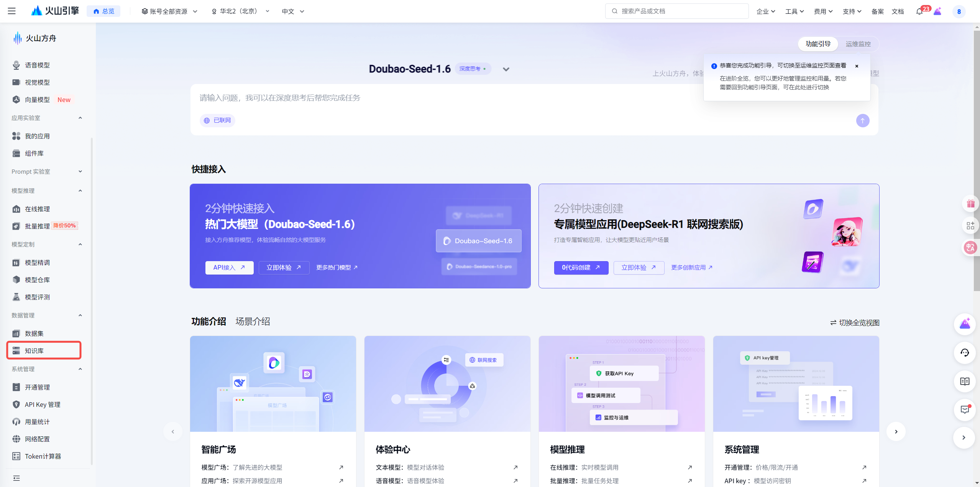Click the translate icon on right edge
This screenshot has height=487, width=980.
[970, 248]
